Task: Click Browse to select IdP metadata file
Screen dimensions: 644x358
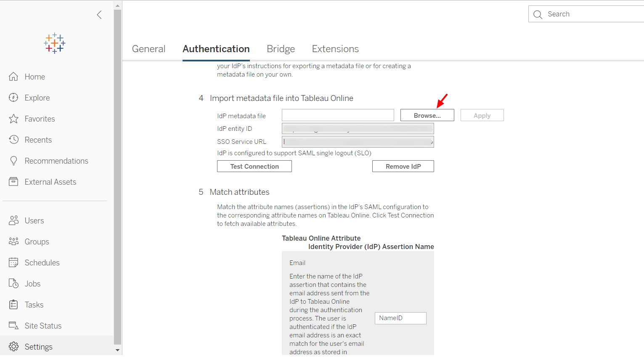Action: click(x=427, y=115)
